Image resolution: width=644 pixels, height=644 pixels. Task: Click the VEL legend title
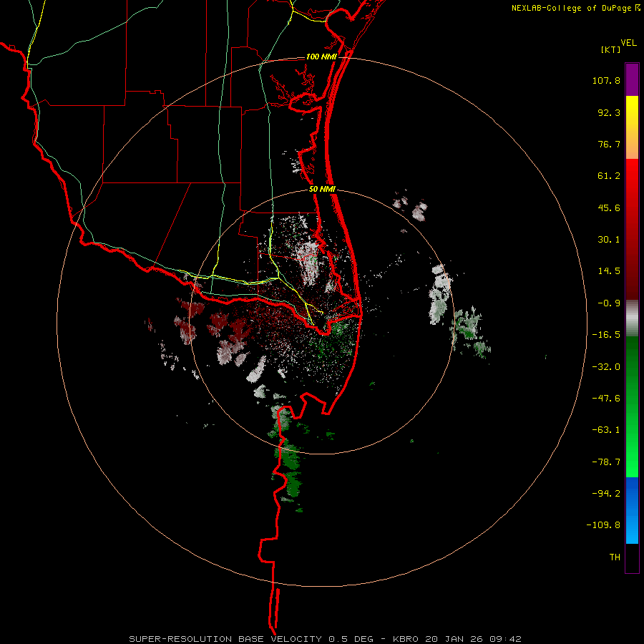628,43
